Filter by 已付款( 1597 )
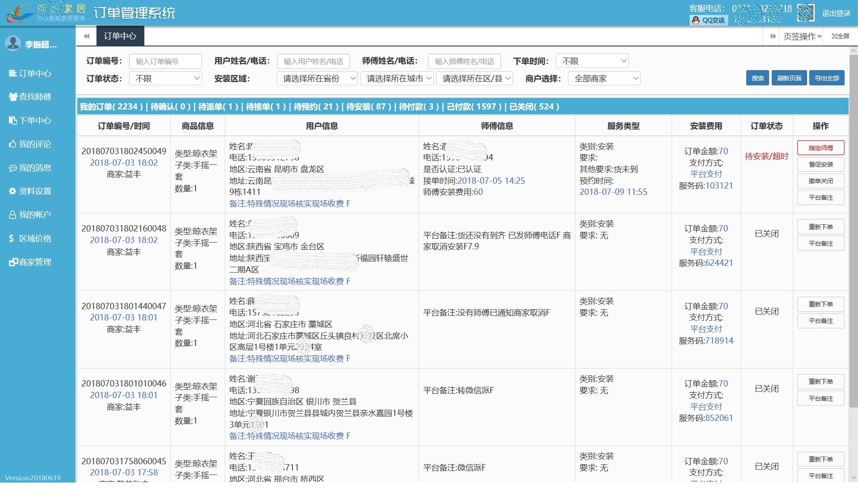Viewport: 858px width, 504px height. [x=475, y=106]
